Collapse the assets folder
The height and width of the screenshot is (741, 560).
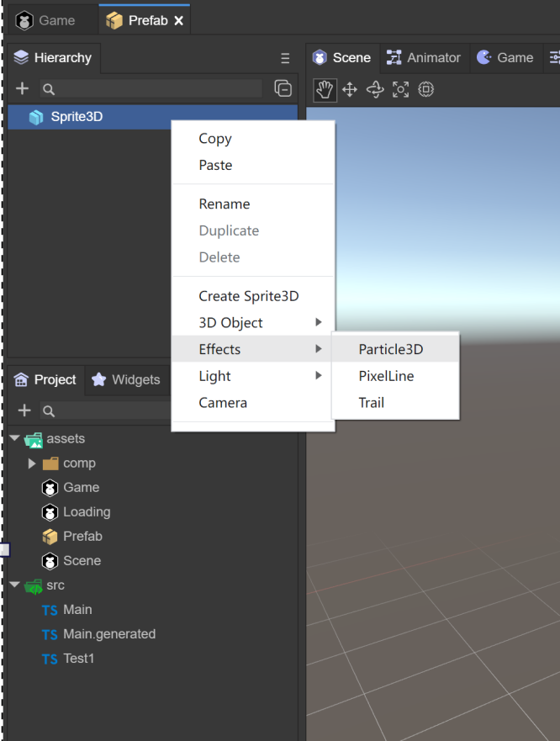pos(14,438)
